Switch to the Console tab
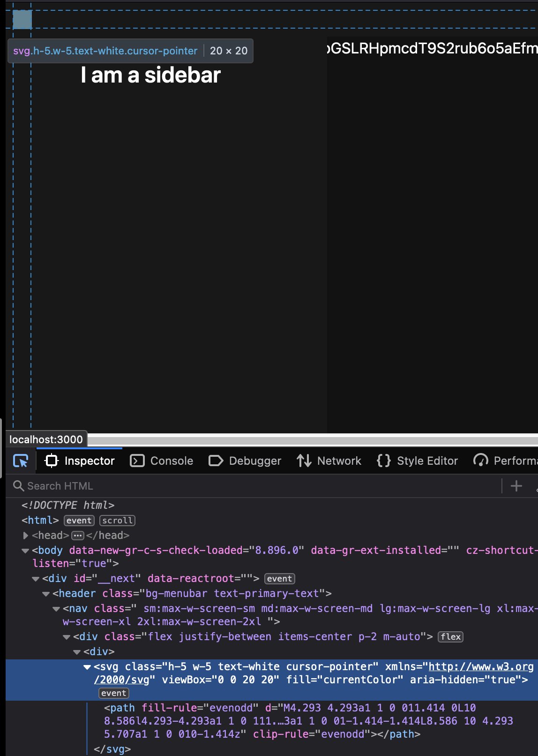This screenshot has height=756, width=538. 162,461
